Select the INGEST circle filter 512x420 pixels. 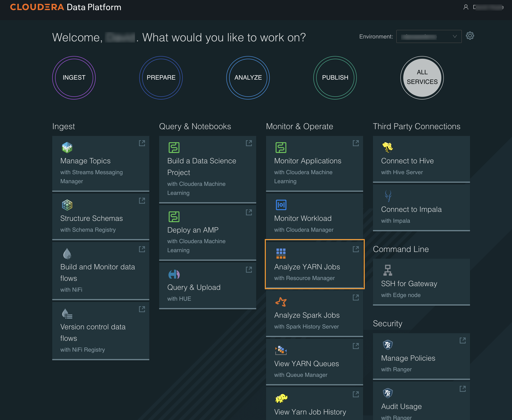click(x=74, y=78)
